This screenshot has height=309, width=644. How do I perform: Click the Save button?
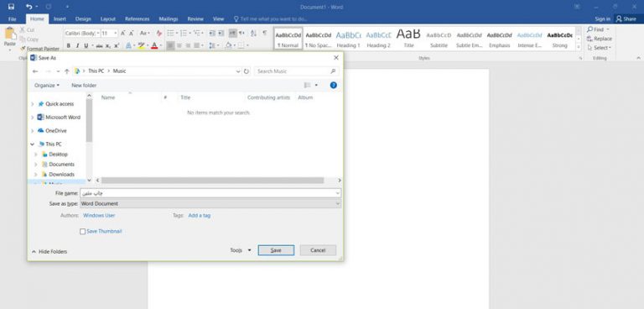click(x=276, y=250)
